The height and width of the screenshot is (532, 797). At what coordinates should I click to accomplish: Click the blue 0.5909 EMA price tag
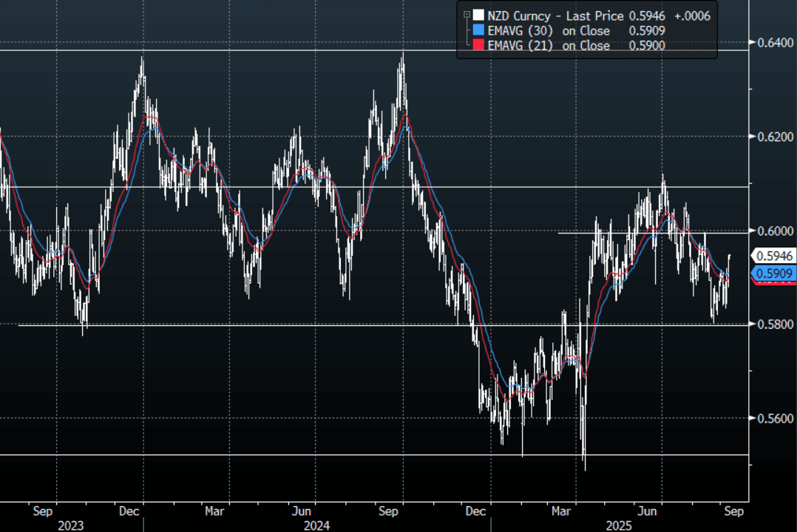(774, 274)
